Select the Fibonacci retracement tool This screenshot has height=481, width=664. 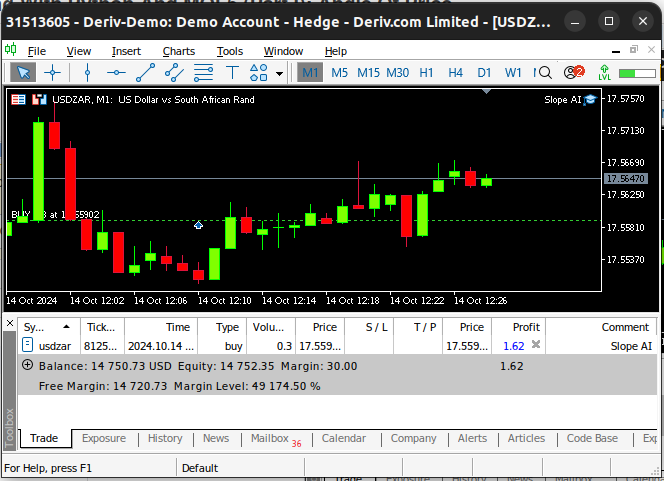(203, 73)
